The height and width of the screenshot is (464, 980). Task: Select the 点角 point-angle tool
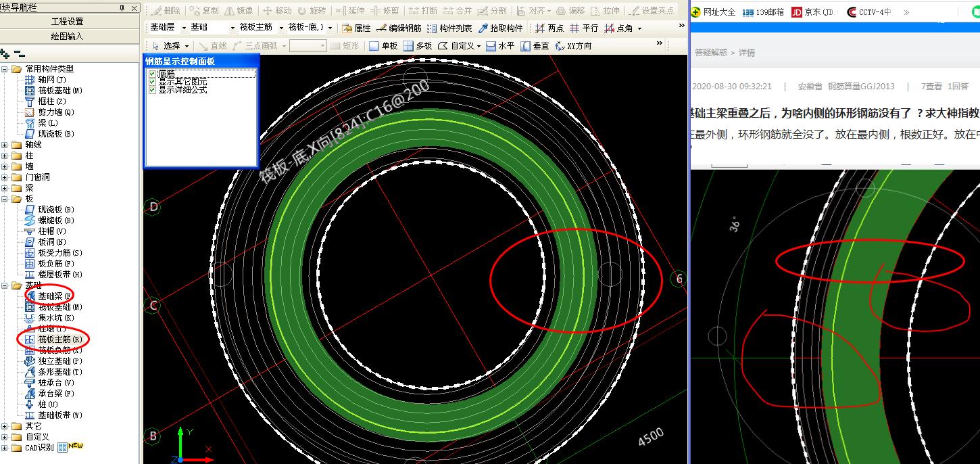point(618,28)
